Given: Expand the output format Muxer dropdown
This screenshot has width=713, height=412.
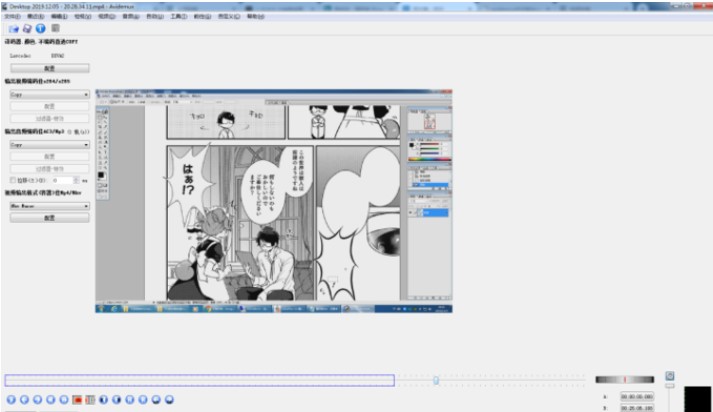Looking at the screenshot, I should (50, 206).
